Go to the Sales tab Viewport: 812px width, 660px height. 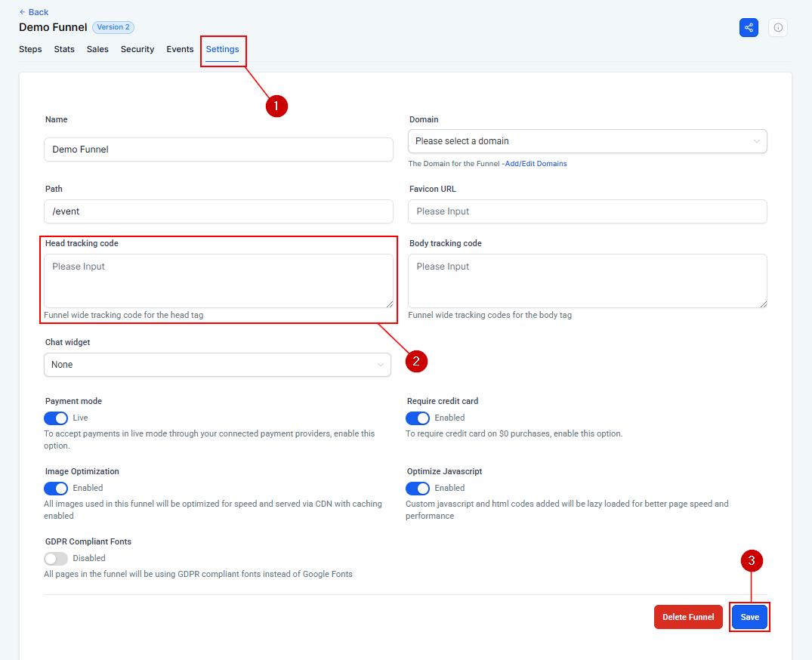tap(97, 49)
